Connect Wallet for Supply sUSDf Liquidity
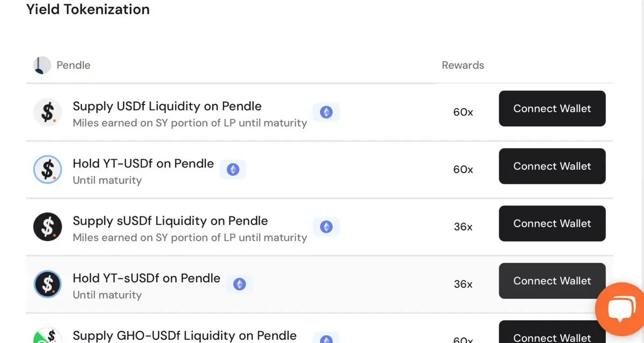This screenshot has height=343, width=644. pyautogui.click(x=552, y=223)
